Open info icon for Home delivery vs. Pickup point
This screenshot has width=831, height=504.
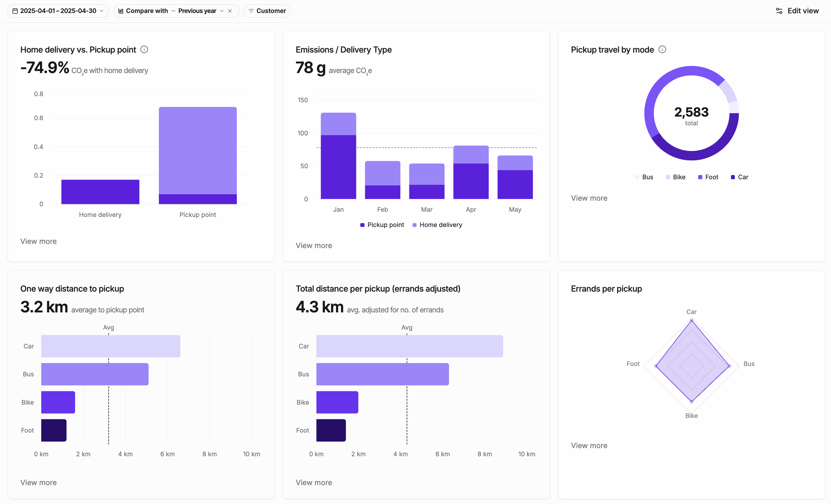pyautogui.click(x=144, y=50)
